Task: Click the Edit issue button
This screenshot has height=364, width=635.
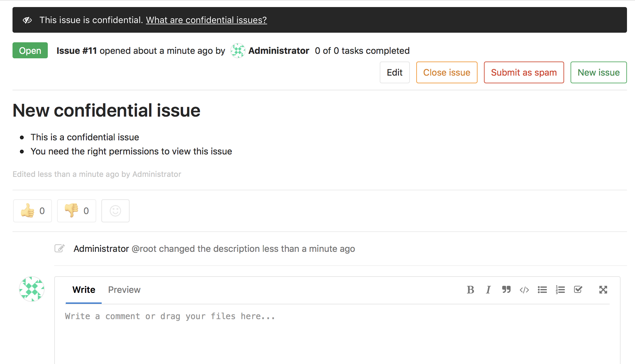Action: click(394, 72)
